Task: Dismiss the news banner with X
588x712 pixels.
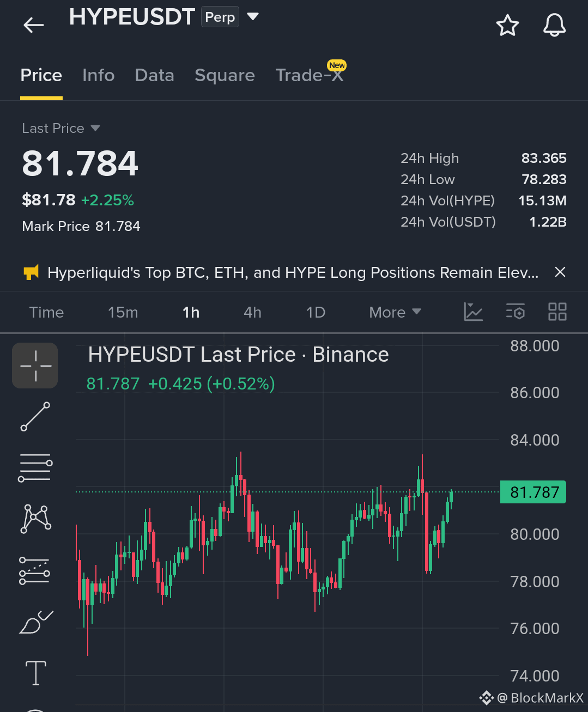Action: [x=560, y=272]
